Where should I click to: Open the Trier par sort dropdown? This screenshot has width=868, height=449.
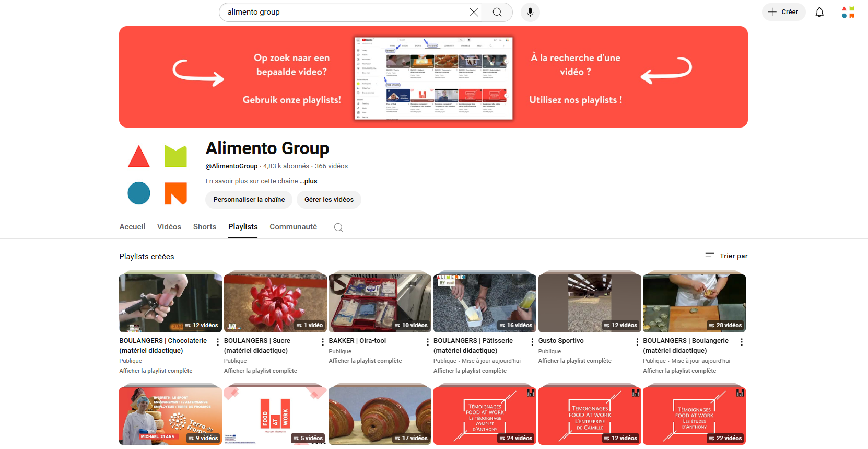[x=726, y=256]
